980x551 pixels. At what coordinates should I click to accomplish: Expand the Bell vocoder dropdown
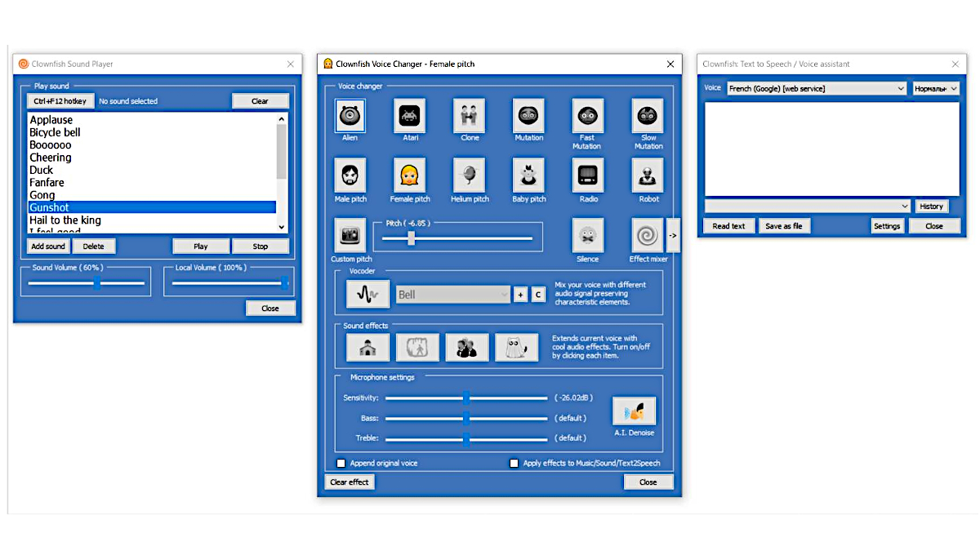pos(453,295)
